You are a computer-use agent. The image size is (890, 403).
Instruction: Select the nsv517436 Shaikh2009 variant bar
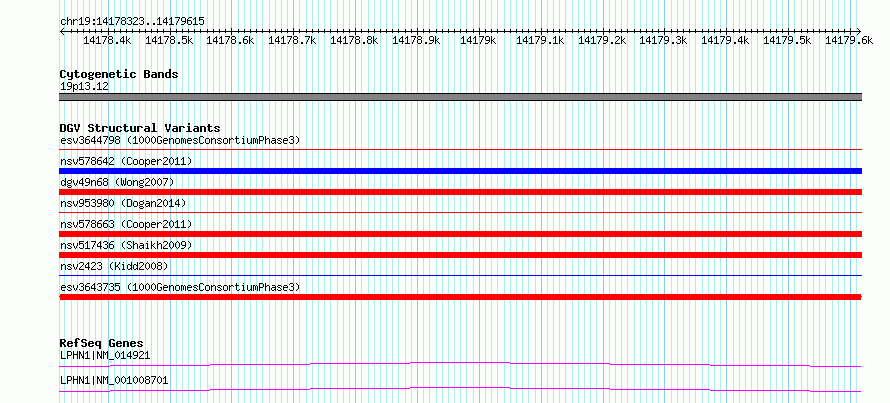[x=460, y=255]
